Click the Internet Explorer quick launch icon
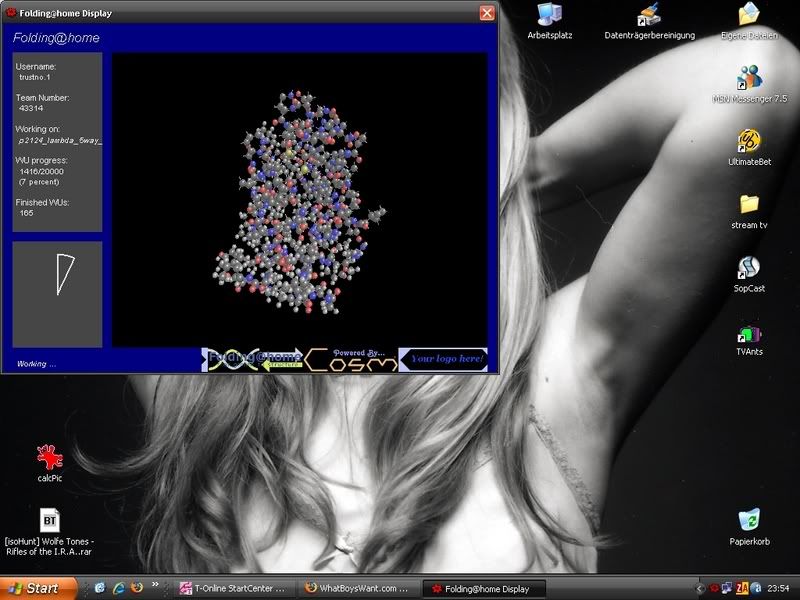The image size is (800, 600). [118, 588]
